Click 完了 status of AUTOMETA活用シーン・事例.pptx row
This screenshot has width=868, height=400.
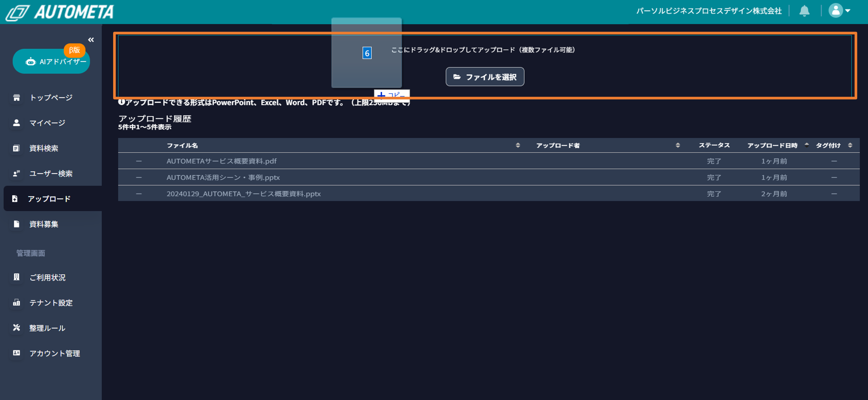[x=714, y=177]
